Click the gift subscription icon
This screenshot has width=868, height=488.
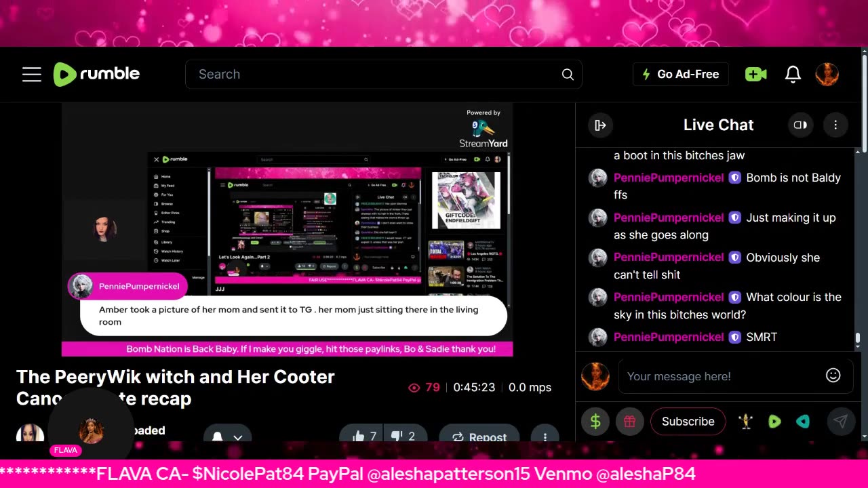click(x=629, y=422)
